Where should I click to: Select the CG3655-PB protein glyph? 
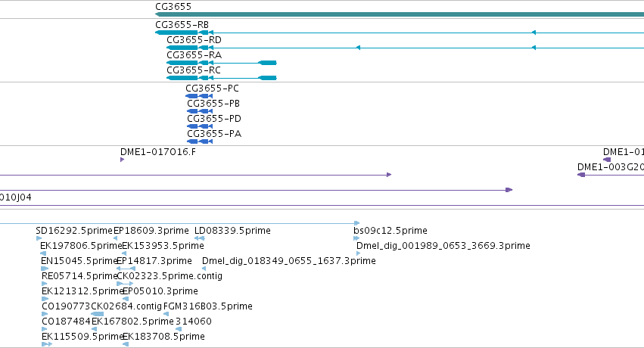tap(200, 111)
